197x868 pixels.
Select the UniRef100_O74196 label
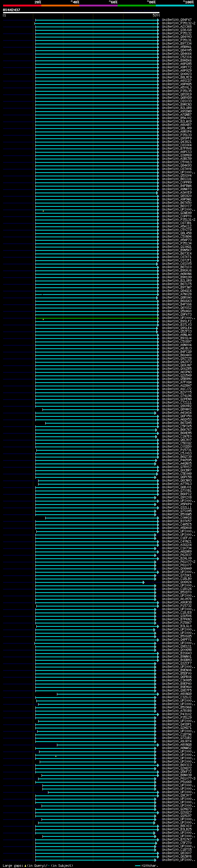click(177, 396)
